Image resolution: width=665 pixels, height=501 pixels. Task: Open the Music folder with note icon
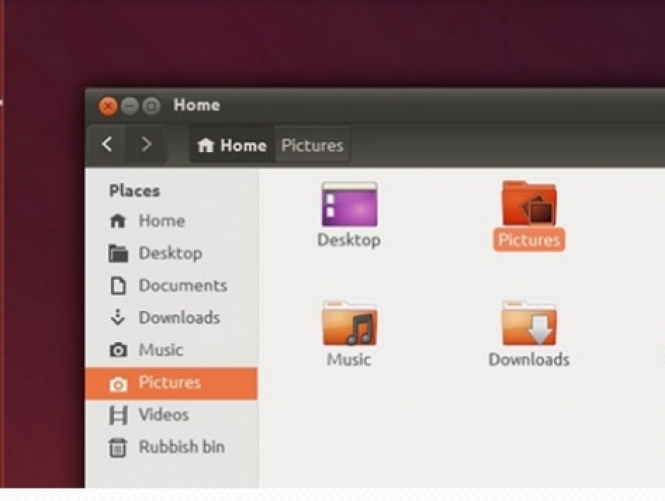point(348,324)
